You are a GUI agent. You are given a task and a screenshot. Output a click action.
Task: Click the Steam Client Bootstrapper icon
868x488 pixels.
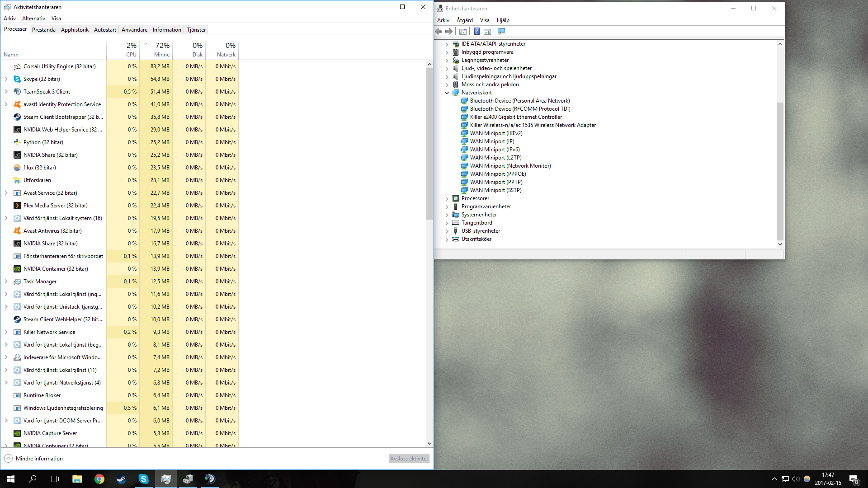[x=17, y=117]
